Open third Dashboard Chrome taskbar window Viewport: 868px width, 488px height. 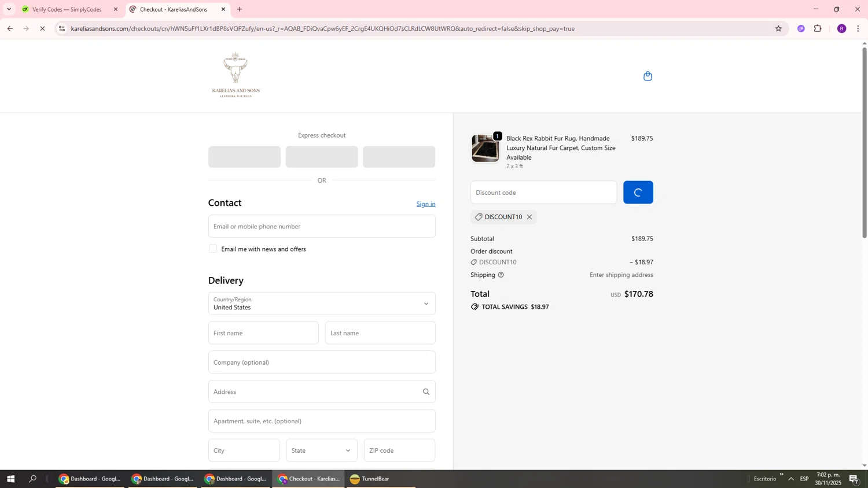[x=236, y=479]
